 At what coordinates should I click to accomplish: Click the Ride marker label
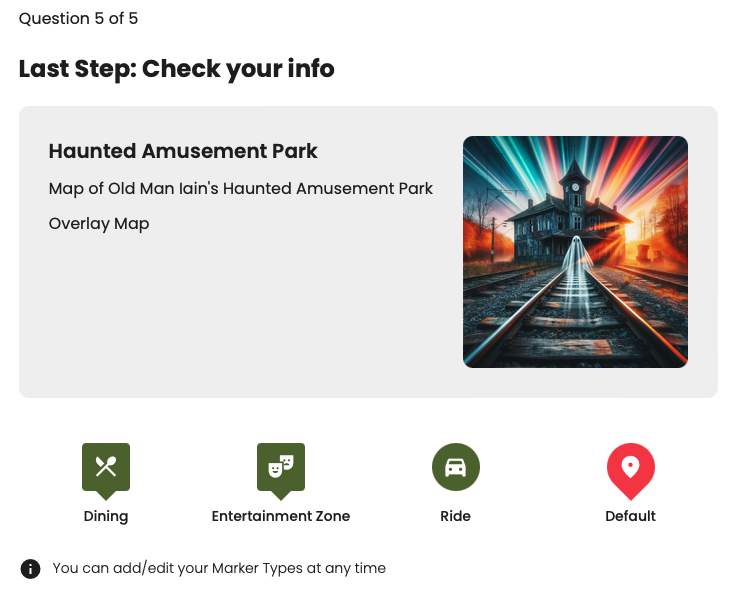[x=456, y=517]
